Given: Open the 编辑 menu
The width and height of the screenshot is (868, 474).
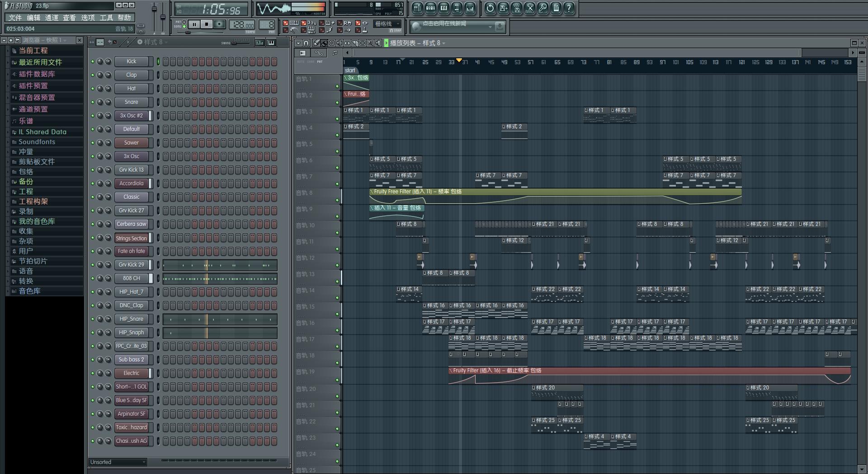Looking at the screenshot, I should [33, 18].
